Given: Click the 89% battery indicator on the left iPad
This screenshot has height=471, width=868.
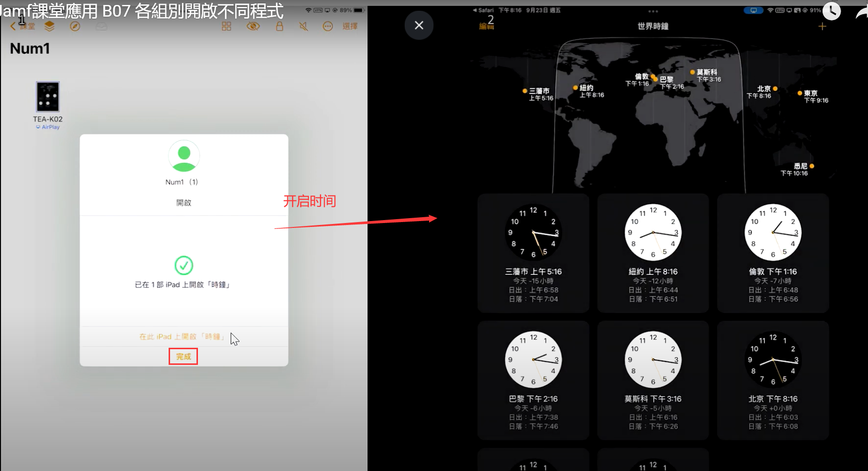Looking at the screenshot, I should coord(352,10).
